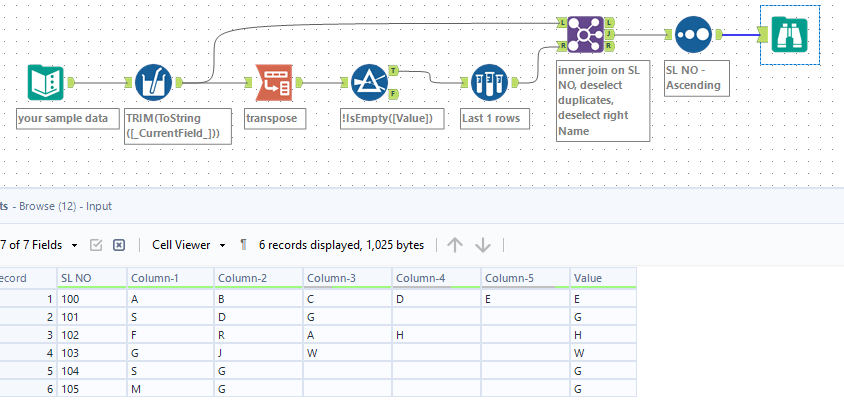Select the Multi-Field Formula tool
Screen dimensions: 844x410
point(151,83)
